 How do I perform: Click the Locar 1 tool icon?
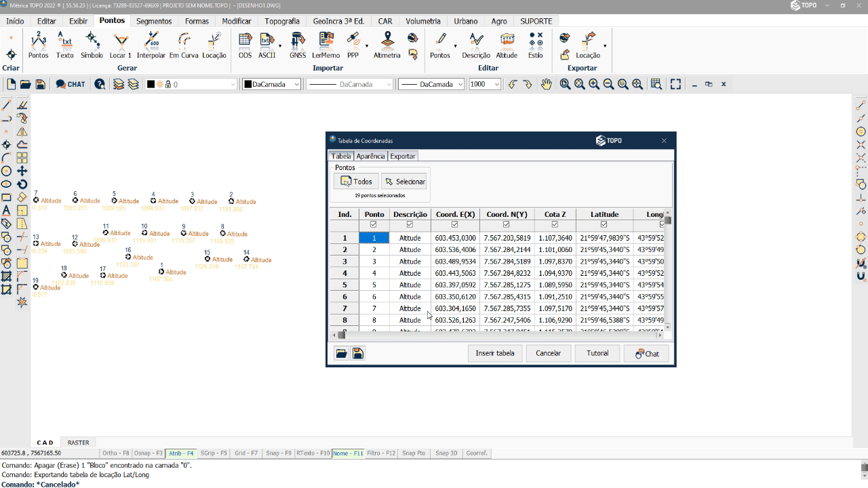coord(121,45)
